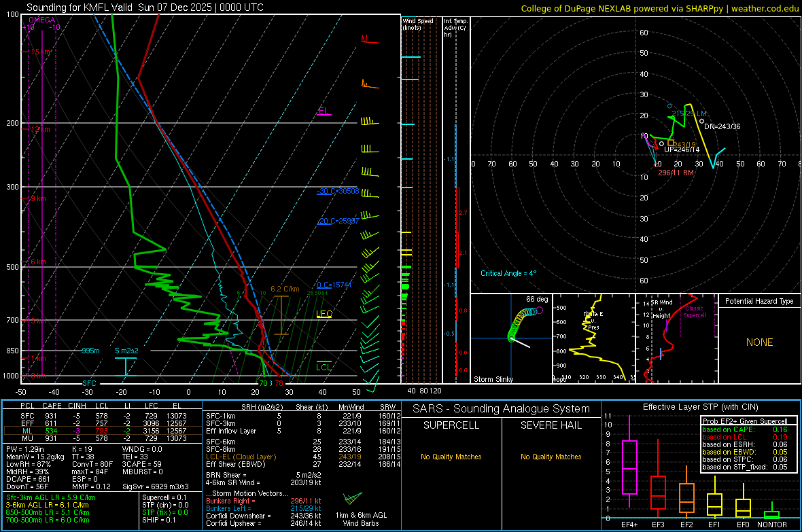The width and height of the screenshot is (802, 532).
Task: Click the 995m label near 850 mb
Action: (90, 351)
